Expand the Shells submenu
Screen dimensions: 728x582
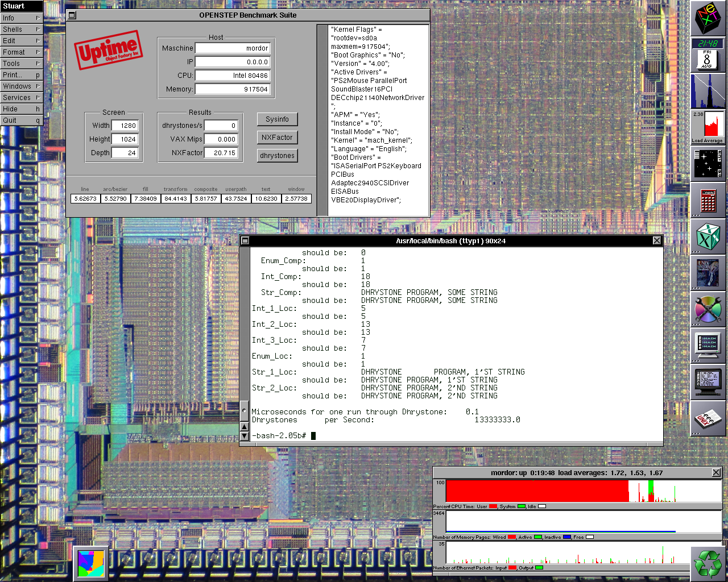21,30
